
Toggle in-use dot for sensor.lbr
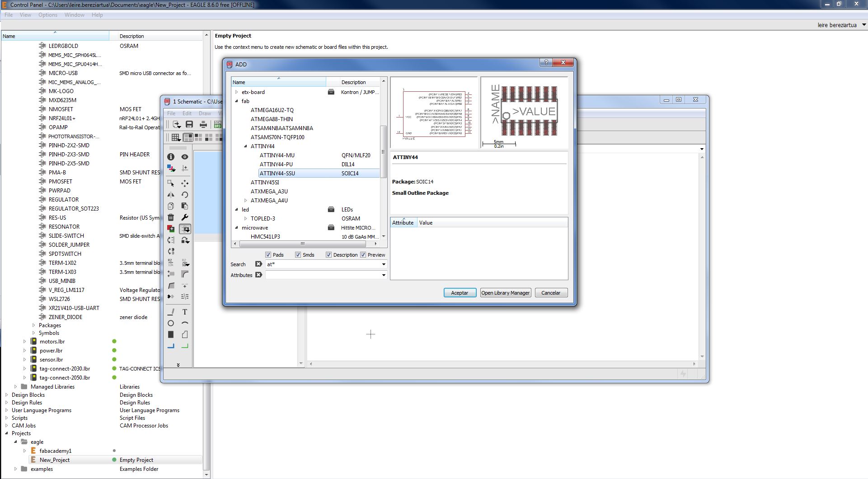pyautogui.click(x=114, y=359)
